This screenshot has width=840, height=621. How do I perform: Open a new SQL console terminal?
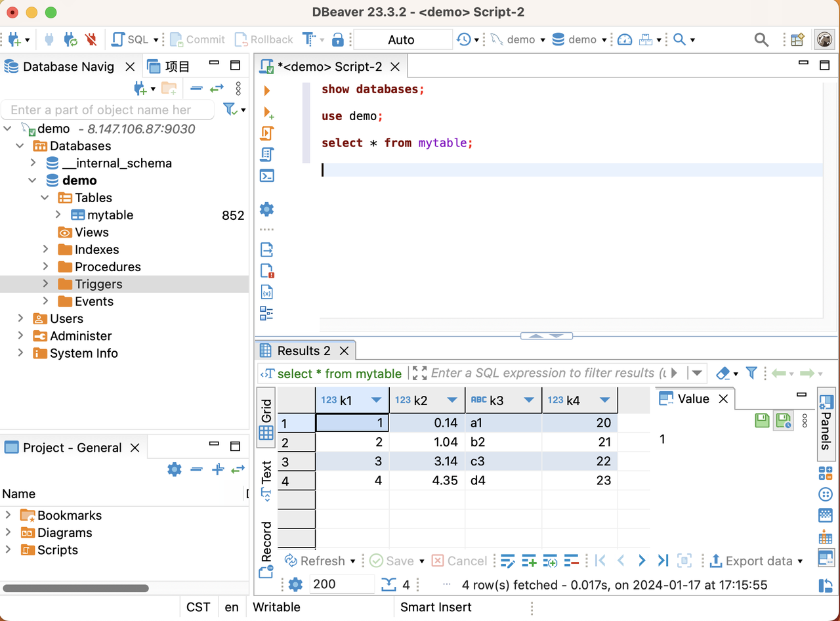tap(267, 175)
